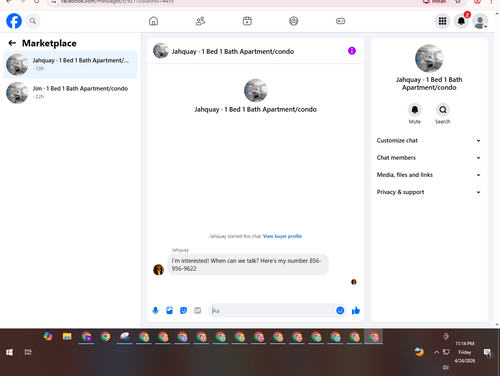Image resolution: width=500 pixels, height=376 pixels.
Task: Go back from Marketplace with arrow
Action: pos(12,43)
